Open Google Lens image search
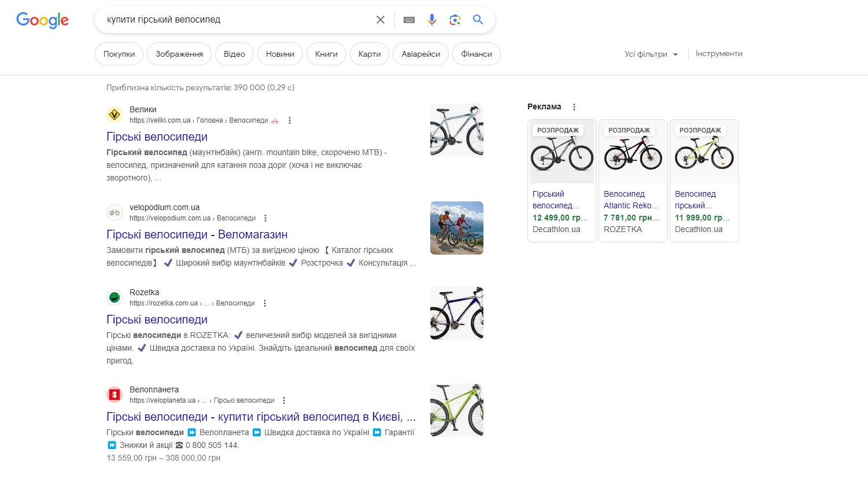Screen dimensions: 868x478 pyautogui.click(x=455, y=20)
